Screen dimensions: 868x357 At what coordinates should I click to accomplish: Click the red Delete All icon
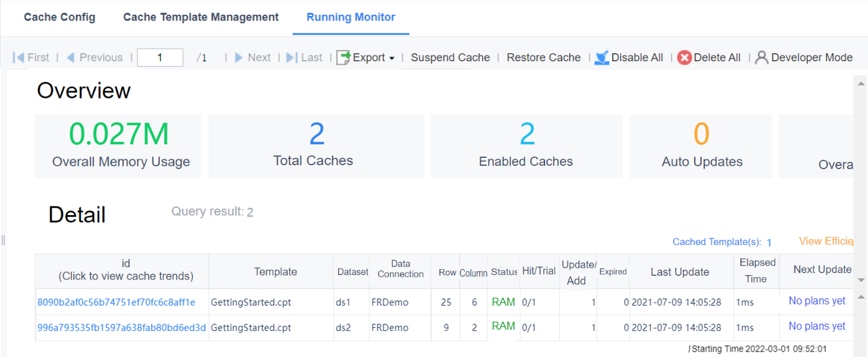(684, 58)
